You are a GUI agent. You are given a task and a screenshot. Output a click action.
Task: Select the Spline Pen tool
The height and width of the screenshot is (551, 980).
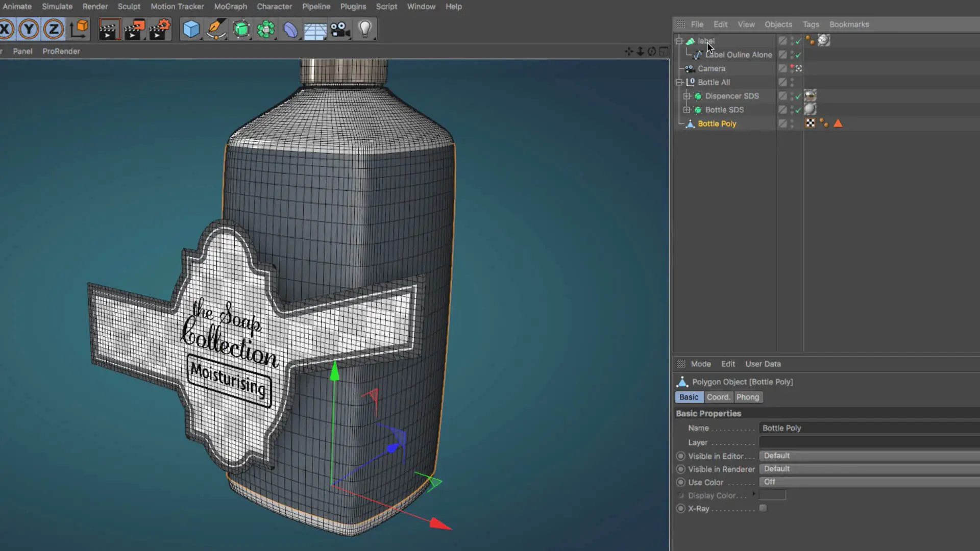coord(216,29)
